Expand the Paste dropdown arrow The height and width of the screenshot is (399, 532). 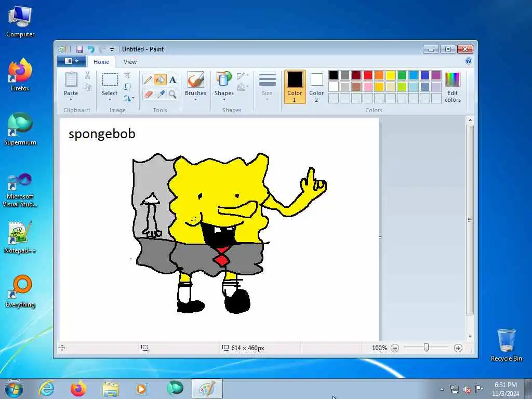tap(71, 100)
